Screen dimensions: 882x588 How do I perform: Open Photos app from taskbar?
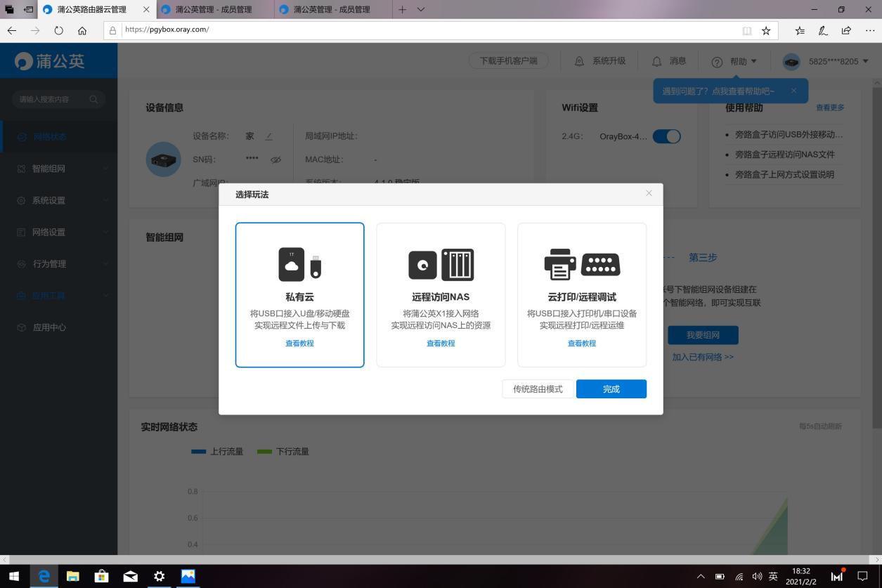point(188,576)
